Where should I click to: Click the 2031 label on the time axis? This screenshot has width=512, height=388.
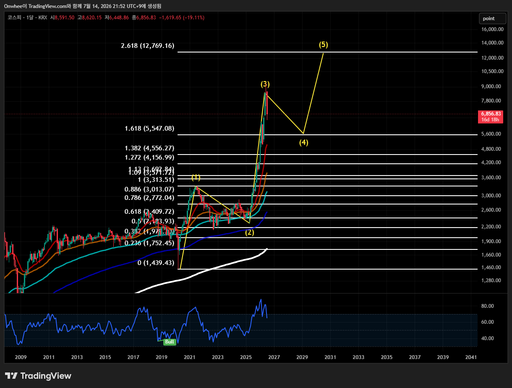(330, 357)
